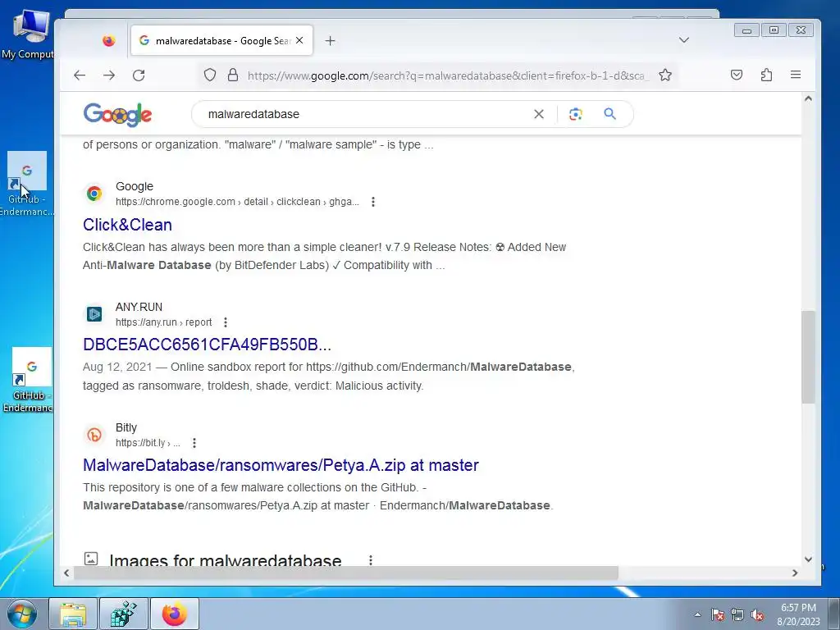Click the scroll left arrow
The image size is (840, 630).
tap(66, 573)
